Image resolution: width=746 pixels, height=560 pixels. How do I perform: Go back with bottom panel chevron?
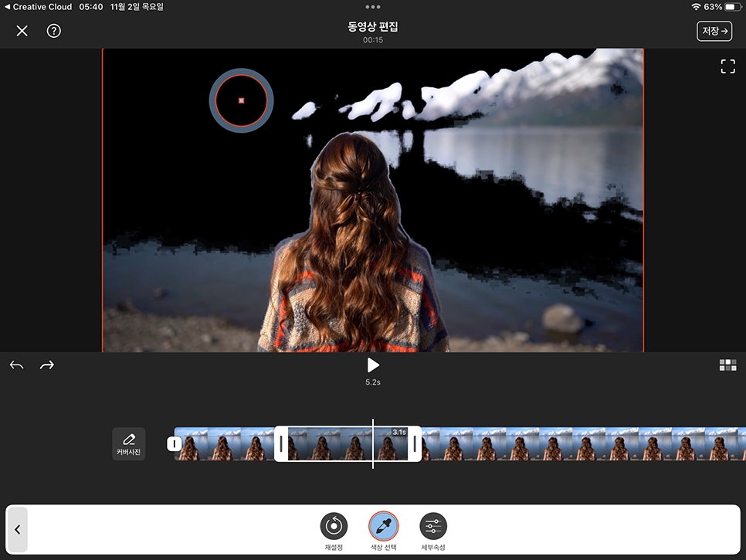(18, 530)
